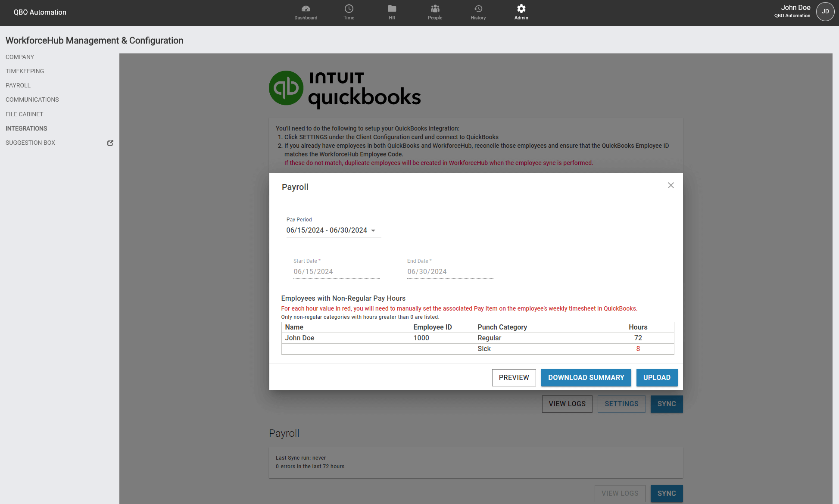The image size is (839, 504).
Task: Click the Start Date field
Action: [x=336, y=271]
